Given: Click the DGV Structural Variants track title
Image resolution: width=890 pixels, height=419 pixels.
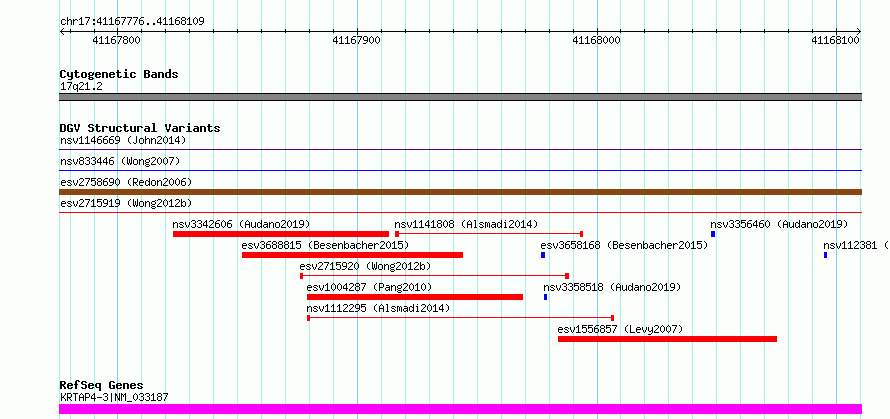Looking at the screenshot, I should (140, 128).
